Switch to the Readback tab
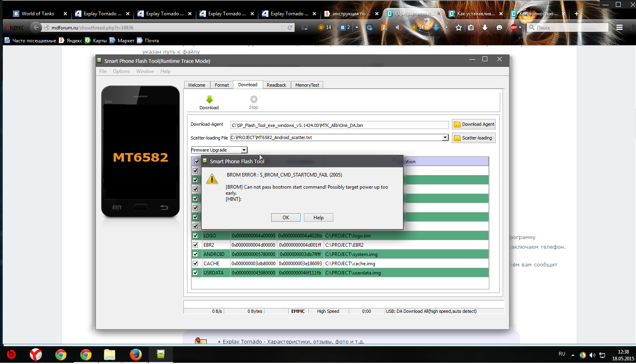 click(276, 85)
